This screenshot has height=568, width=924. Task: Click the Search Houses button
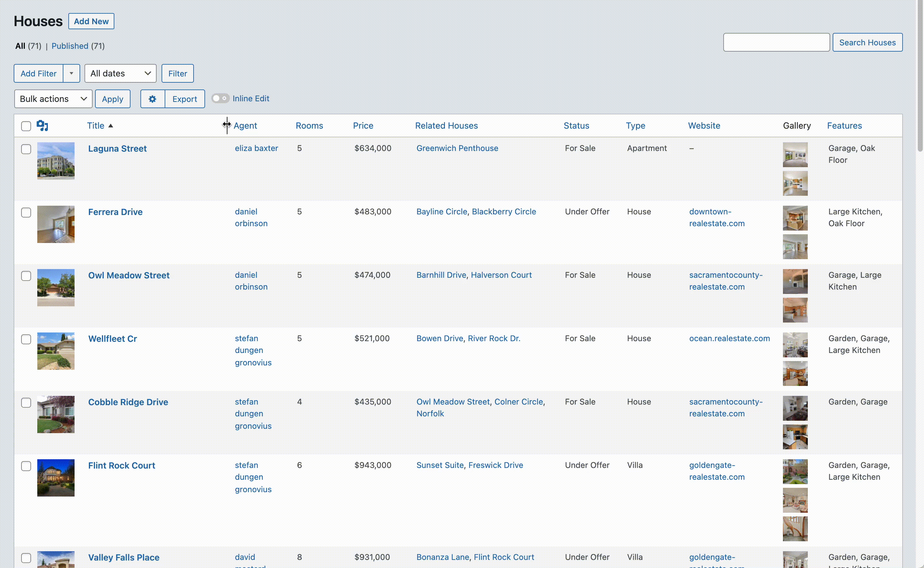[x=867, y=42]
